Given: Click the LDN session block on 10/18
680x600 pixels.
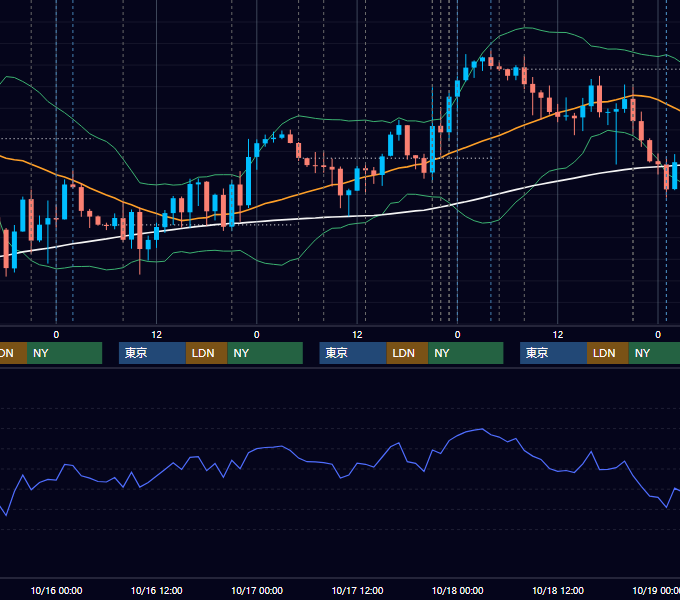Looking at the screenshot, I should [608, 353].
